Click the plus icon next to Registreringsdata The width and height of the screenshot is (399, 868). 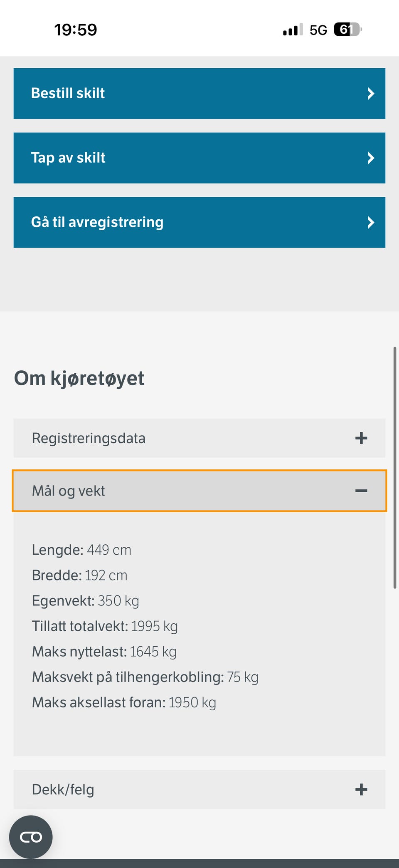click(x=361, y=438)
